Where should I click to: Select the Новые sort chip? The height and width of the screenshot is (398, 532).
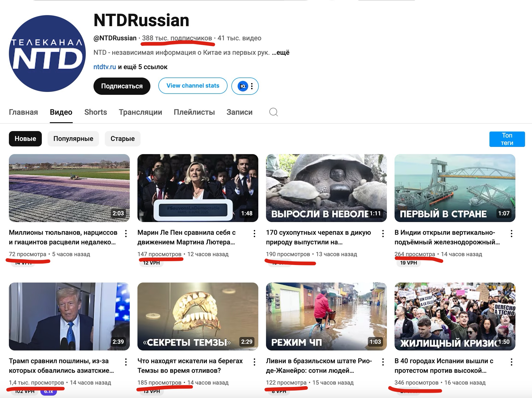pyautogui.click(x=25, y=139)
